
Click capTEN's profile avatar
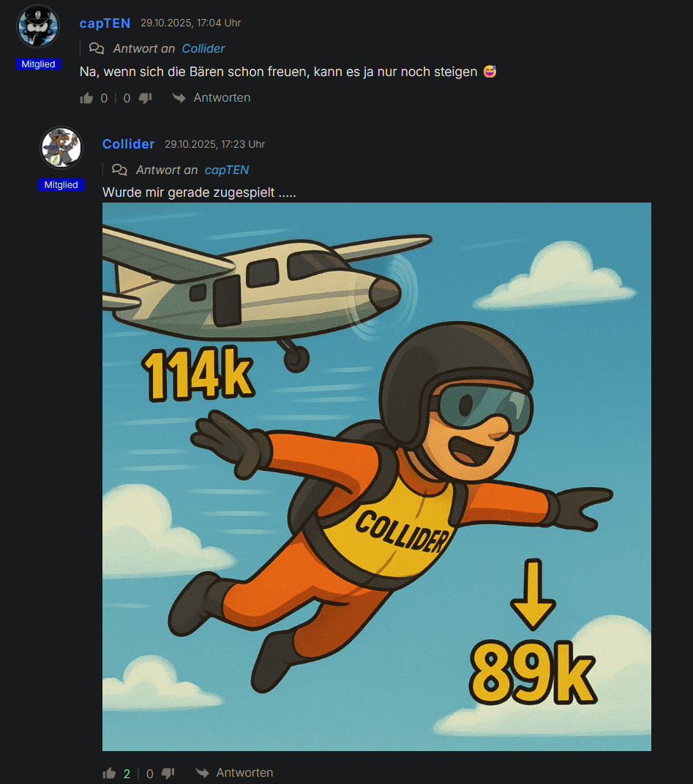click(38, 26)
